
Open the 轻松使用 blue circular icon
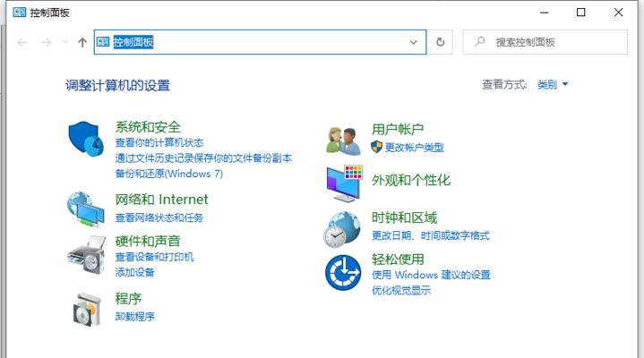click(x=343, y=273)
